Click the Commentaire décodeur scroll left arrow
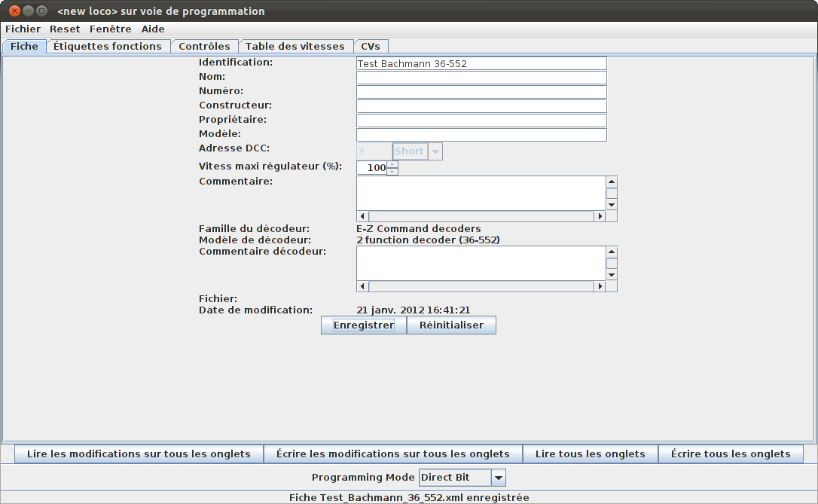Viewport: 818px width, 504px height. (x=363, y=286)
